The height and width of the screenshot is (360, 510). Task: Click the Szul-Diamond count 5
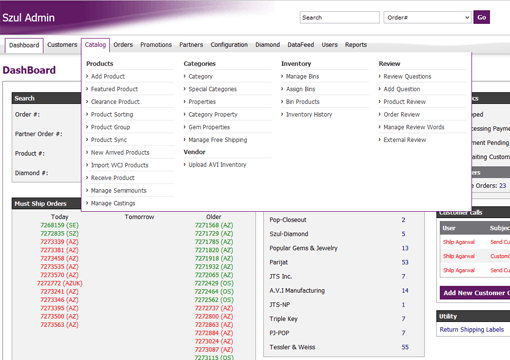(x=403, y=234)
